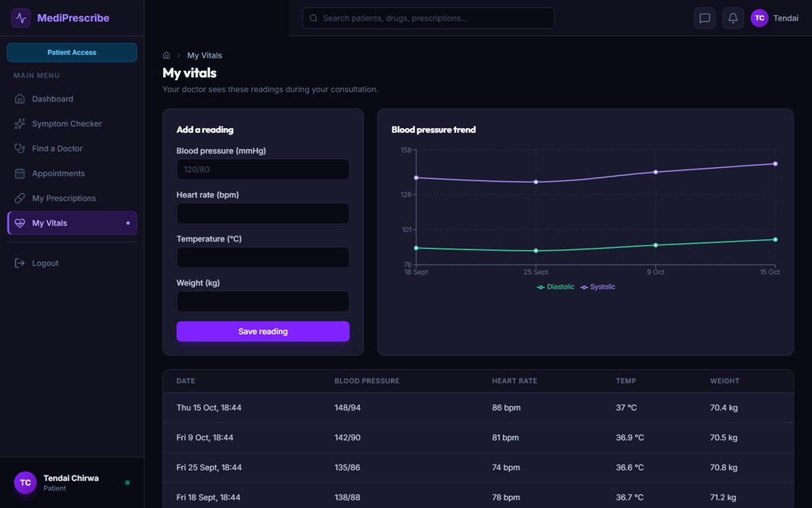This screenshot has height=508, width=812.
Task: Click the home breadcrumb icon
Action: (x=166, y=56)
